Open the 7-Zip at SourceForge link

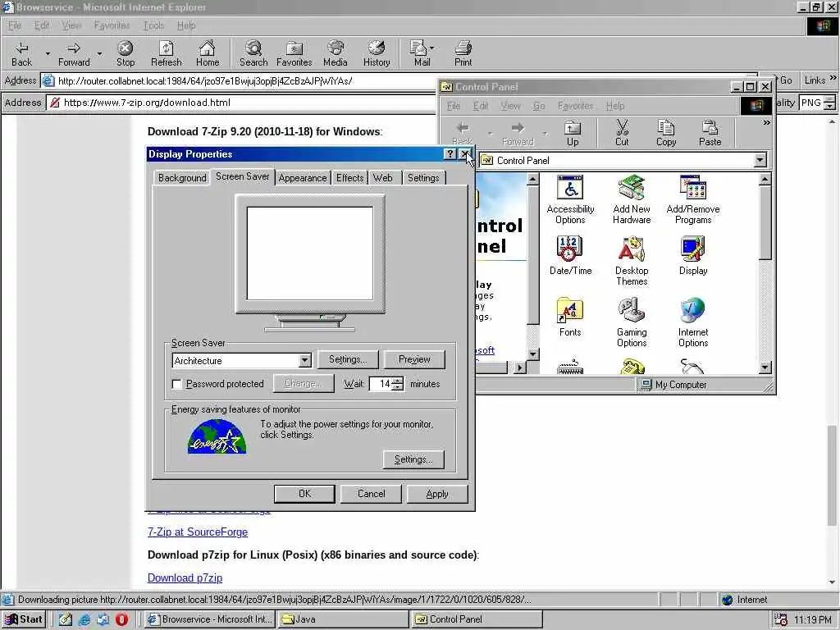(x=198, y=532)
